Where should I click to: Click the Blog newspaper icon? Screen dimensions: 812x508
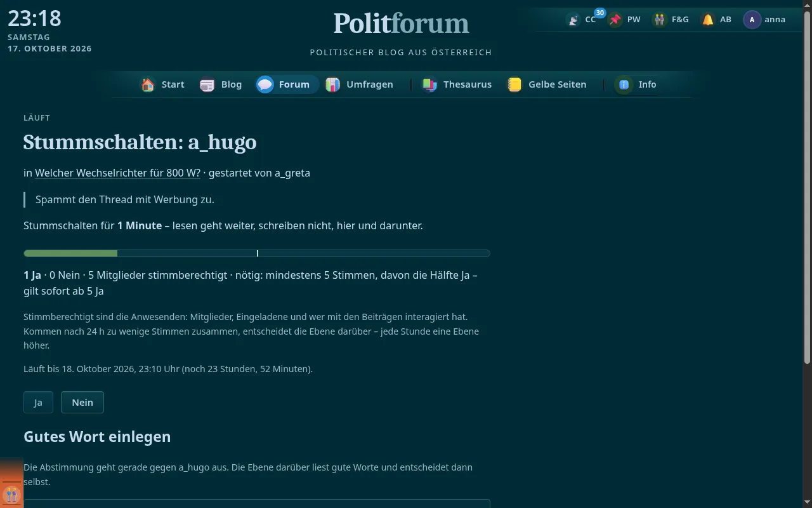tap(207, 84)
